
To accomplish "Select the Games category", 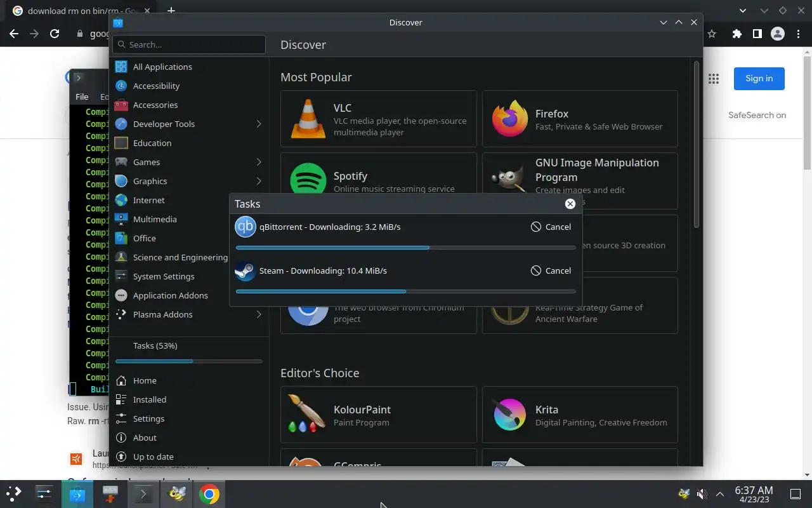I will tap(189, 162).
